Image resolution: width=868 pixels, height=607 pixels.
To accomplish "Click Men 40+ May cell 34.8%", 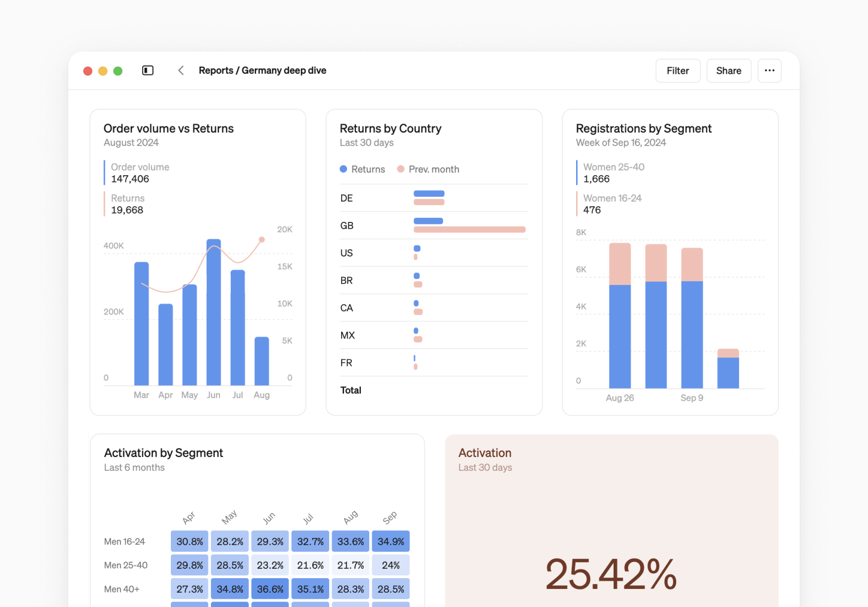I will [x=230, y=589].
